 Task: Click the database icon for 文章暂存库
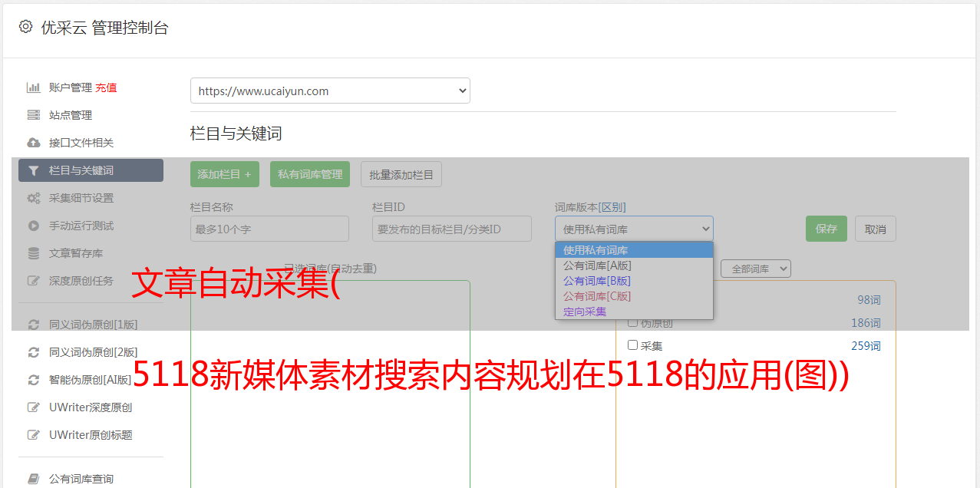click(x=33, y=253)
